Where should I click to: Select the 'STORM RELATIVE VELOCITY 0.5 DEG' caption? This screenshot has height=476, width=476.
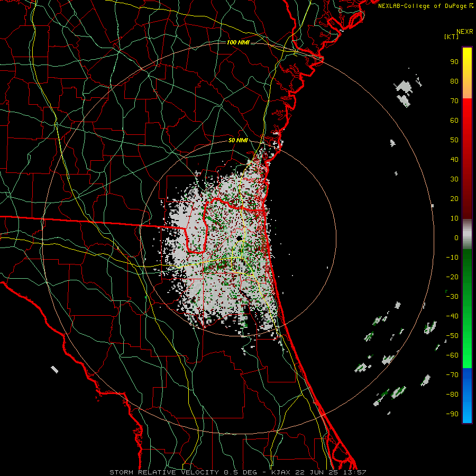click(183, 472)
